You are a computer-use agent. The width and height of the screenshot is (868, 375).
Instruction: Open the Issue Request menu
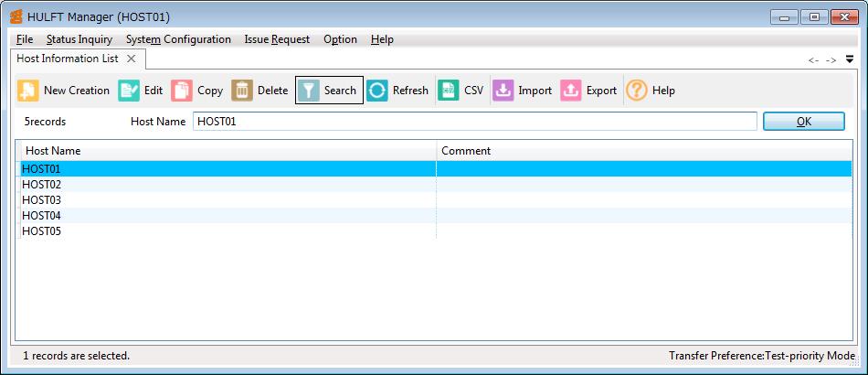[x=278, y=39]
